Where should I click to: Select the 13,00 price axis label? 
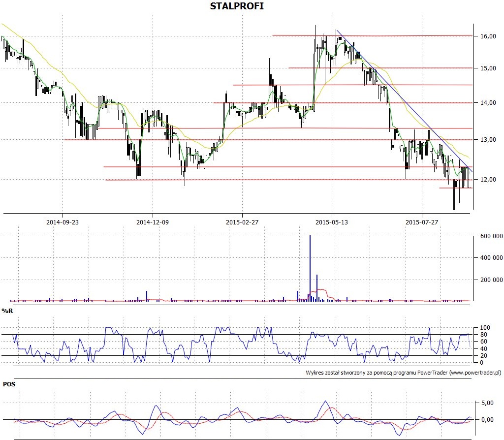pos(488,139)
